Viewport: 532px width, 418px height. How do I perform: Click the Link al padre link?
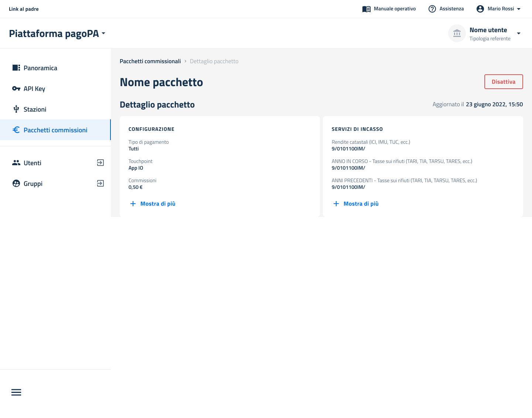pos(24,9)
